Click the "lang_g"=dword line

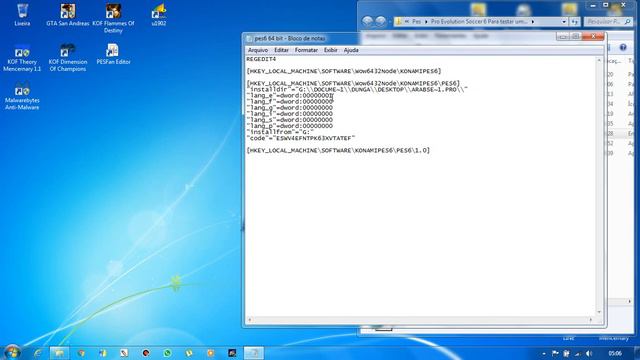pos(290,108)
